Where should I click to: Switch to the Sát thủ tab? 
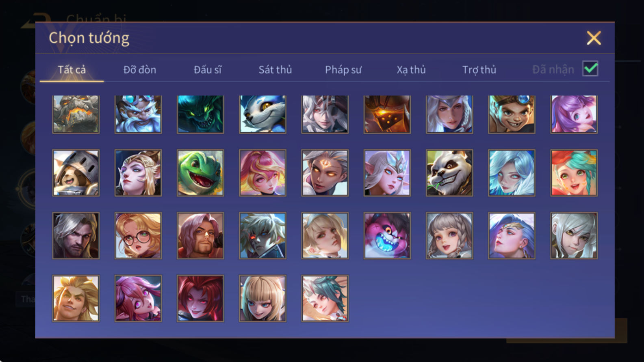coord(275,70)
